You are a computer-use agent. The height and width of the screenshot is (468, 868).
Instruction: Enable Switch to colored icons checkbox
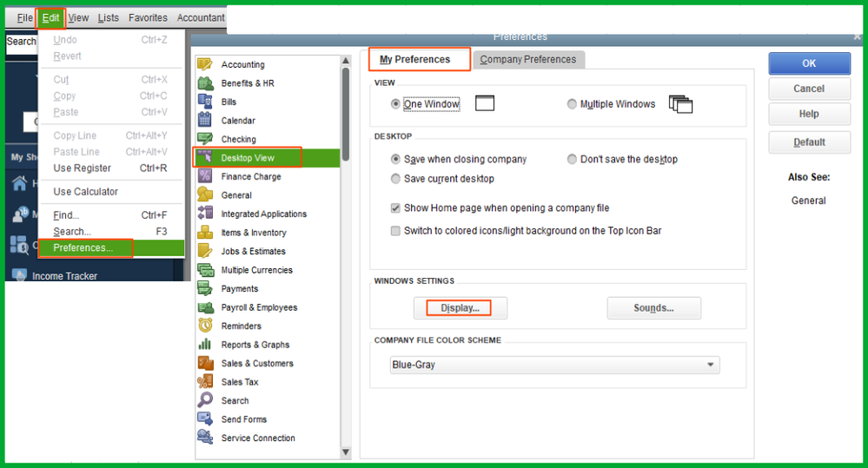(395, 231)
